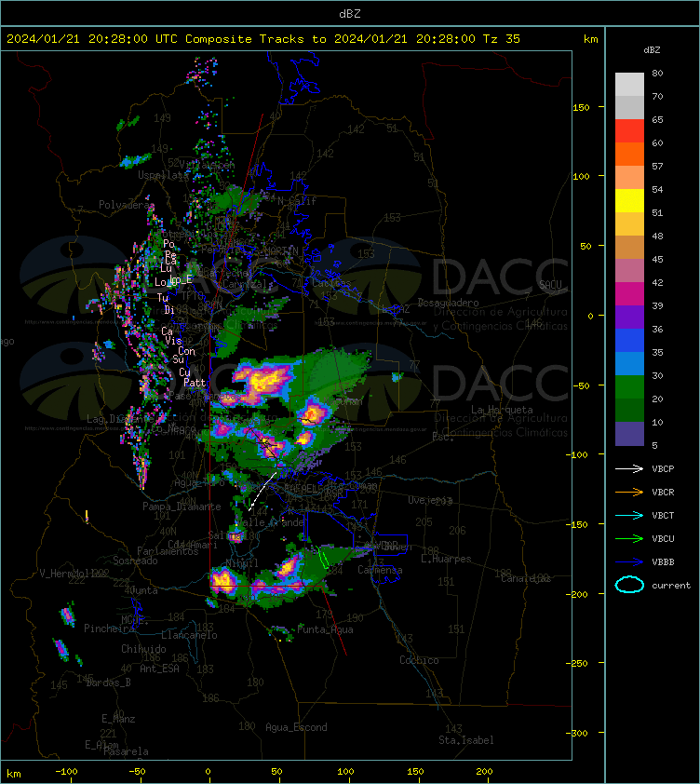Click the Polvaderas map label
The width and height of the screenshot is (700, 784).
125,205
